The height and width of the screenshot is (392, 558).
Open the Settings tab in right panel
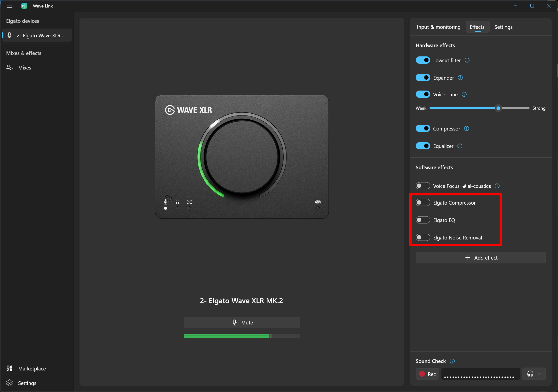503,27
